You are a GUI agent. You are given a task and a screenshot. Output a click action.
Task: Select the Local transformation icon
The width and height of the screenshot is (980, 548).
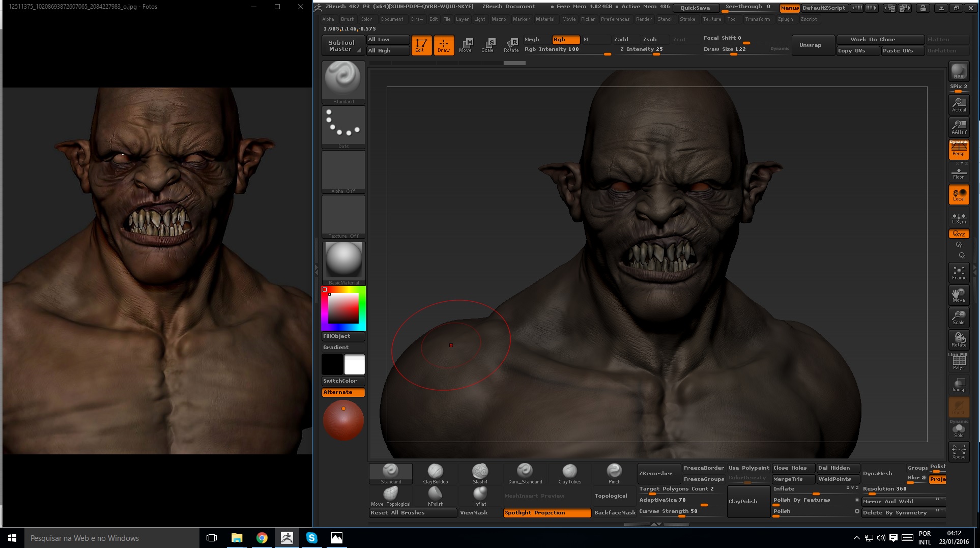click(x=959, y=194)
